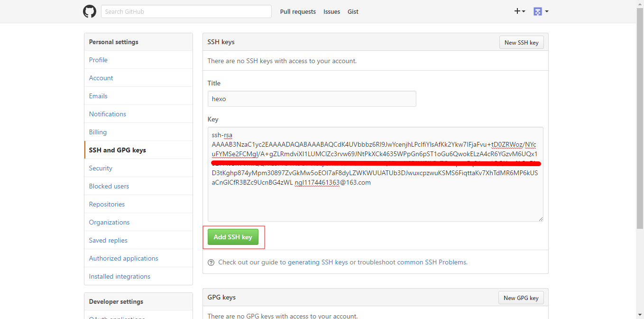The image size is (644, 319).
Task: Open the user avatar menu
Action: [x=541, y=11]
